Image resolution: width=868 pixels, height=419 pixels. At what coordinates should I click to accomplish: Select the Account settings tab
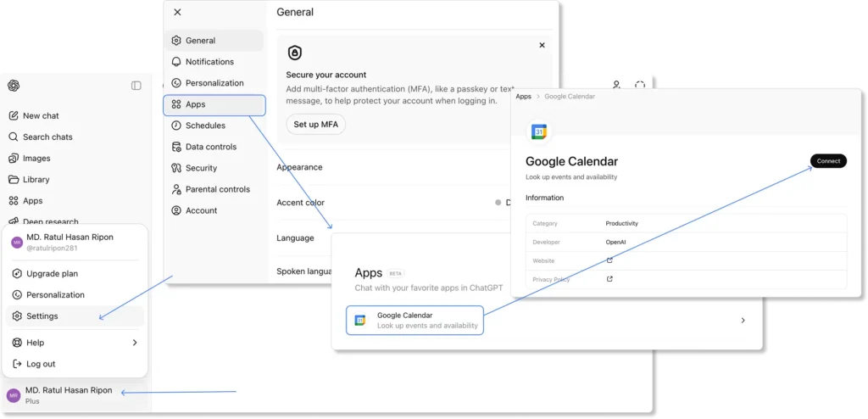click(x=214, y=210)
